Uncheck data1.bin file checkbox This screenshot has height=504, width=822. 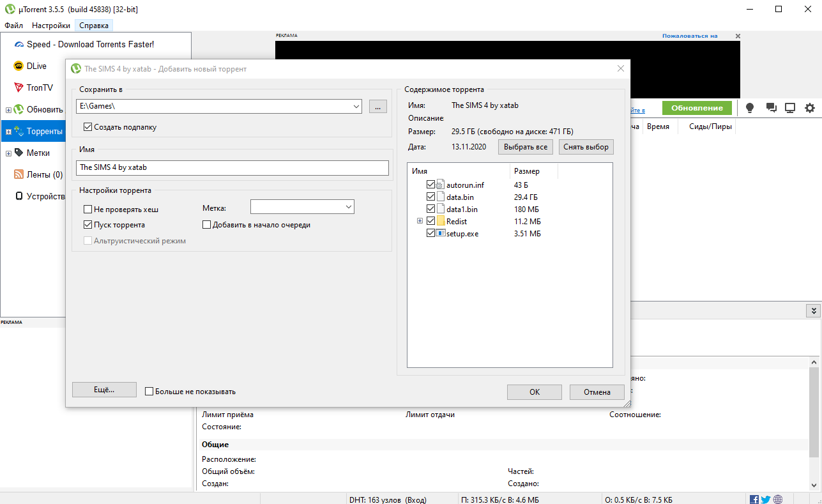(430, 209)
